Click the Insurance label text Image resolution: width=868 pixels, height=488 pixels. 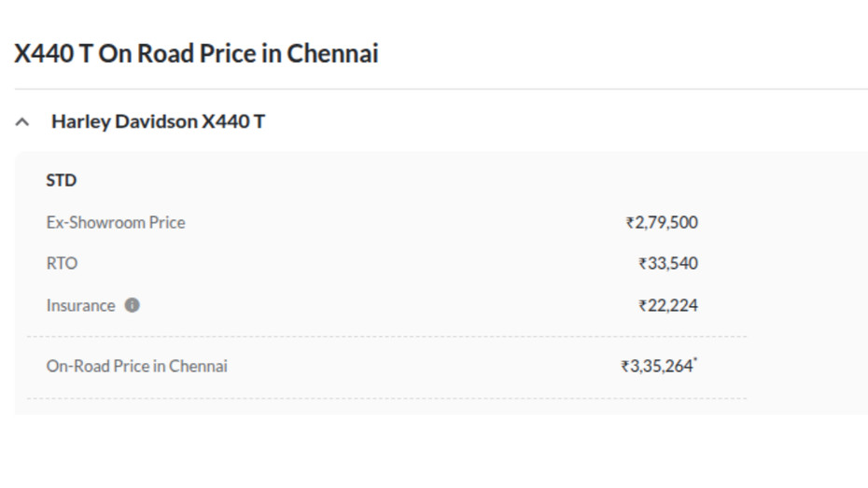pyautogui.click(x=80, y=305)
